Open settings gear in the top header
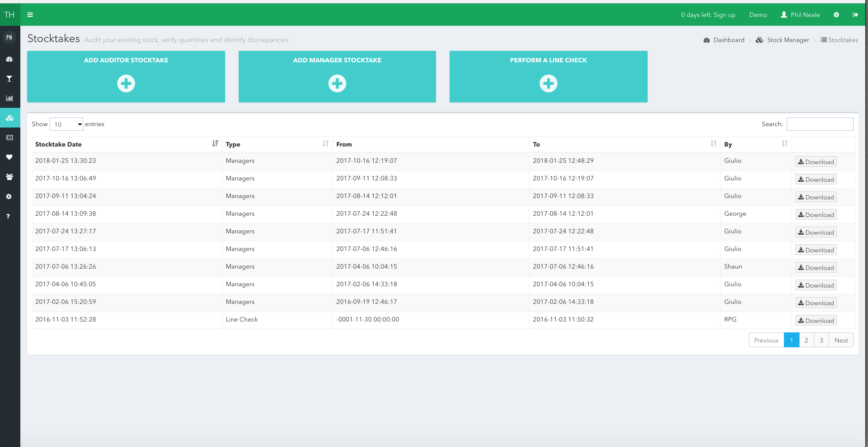Image resolution: width=868 pixels, height=447 pixels. 836,15
